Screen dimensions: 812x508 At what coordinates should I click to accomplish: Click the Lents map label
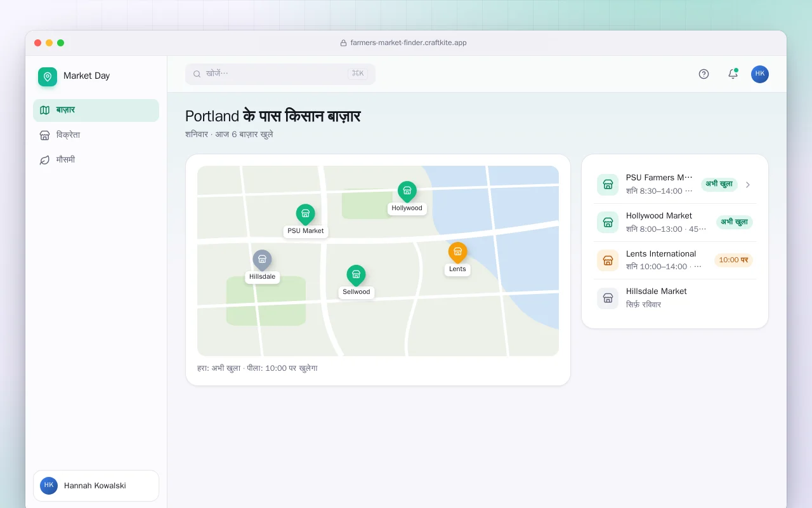tap(457, 269)
